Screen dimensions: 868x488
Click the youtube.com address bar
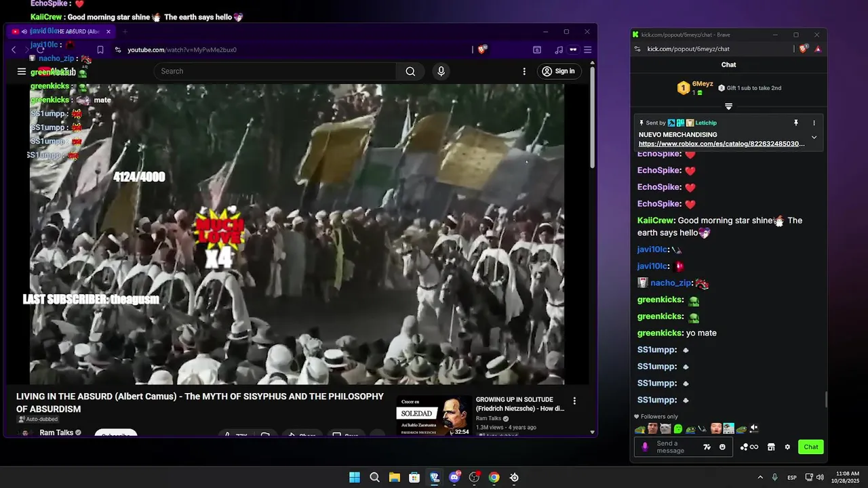click(x=292, y=49)
